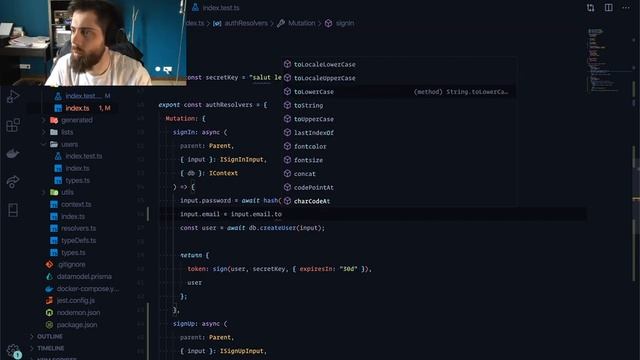640x360 pixels.
Task: Open index.ts inside the users folder
Action: pos(77,168)
